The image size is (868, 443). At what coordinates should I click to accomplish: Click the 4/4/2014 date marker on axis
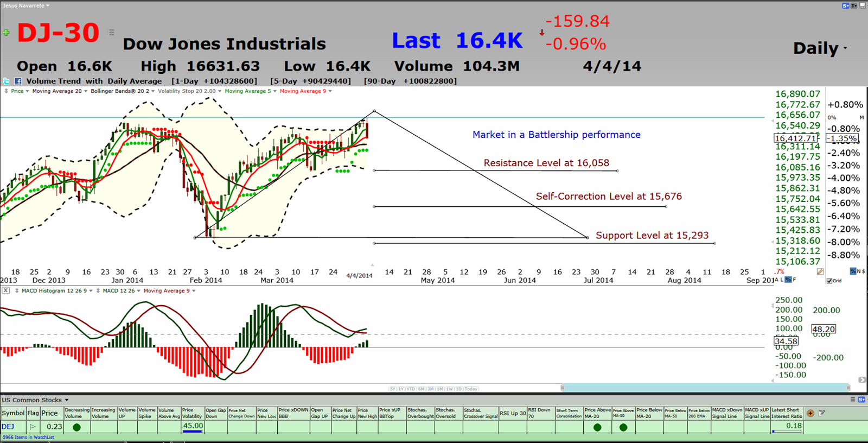click(360, 276)
